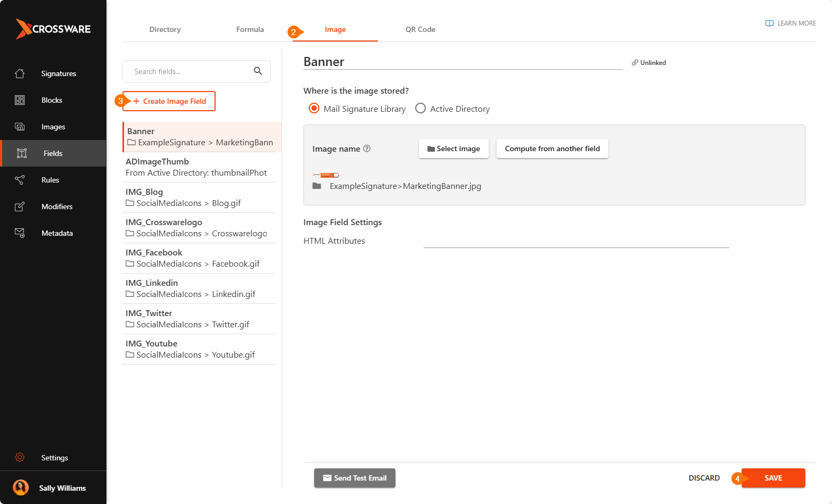Click Create Image Field button
The height and width of the screenshot is (504, 832).
[x=169, y=101]
